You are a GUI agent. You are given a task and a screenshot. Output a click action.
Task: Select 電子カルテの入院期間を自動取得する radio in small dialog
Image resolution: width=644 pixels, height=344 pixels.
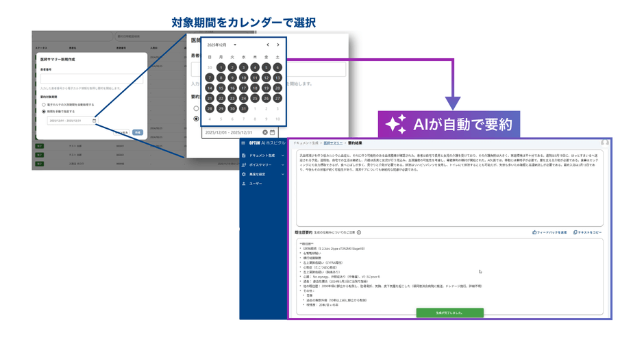click(44, 105)
